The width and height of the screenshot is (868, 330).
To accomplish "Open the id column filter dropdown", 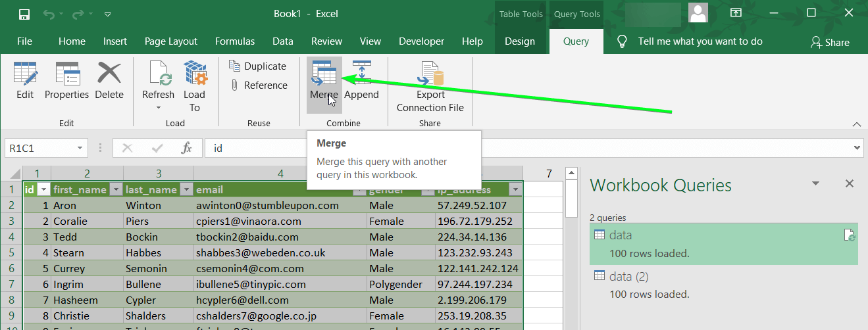I will (44, 189).
